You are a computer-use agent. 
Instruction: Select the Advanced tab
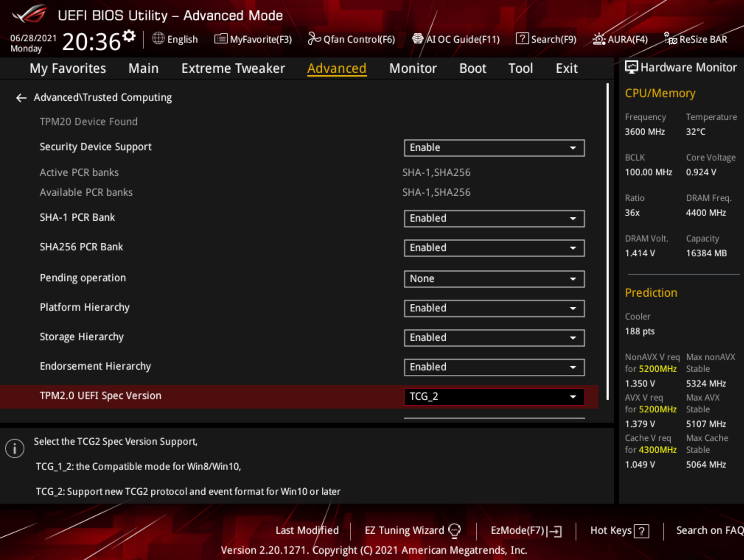337,68
